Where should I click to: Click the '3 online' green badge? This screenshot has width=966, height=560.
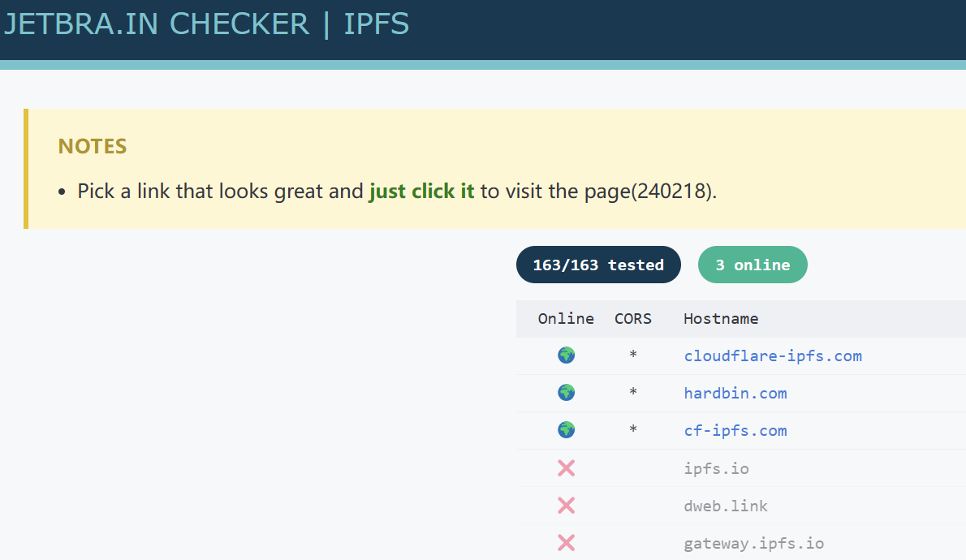pyautogui.click(x=753, y=265)
